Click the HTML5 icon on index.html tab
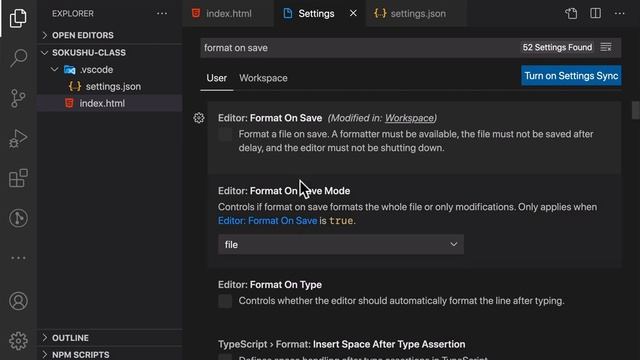 (196, 13)
